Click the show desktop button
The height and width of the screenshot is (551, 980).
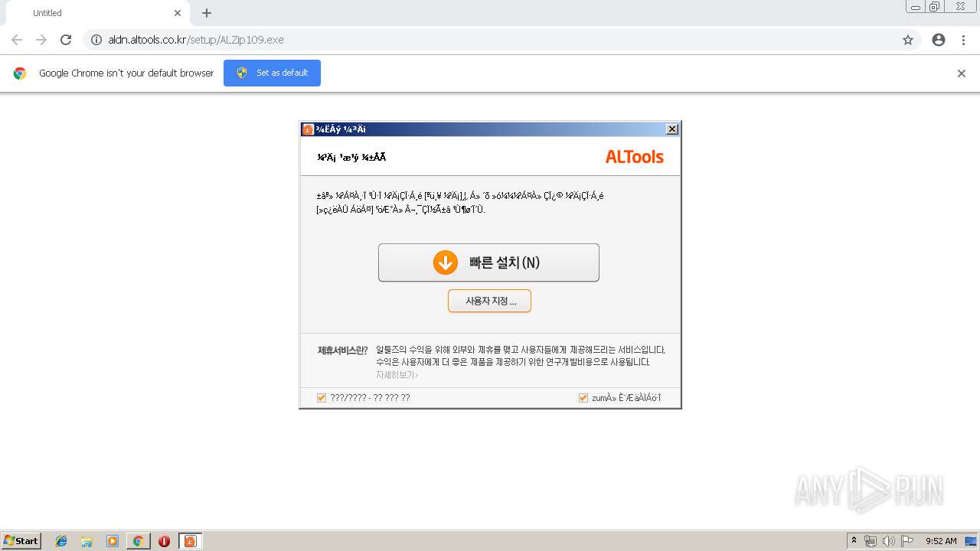(x=972, y=541)
